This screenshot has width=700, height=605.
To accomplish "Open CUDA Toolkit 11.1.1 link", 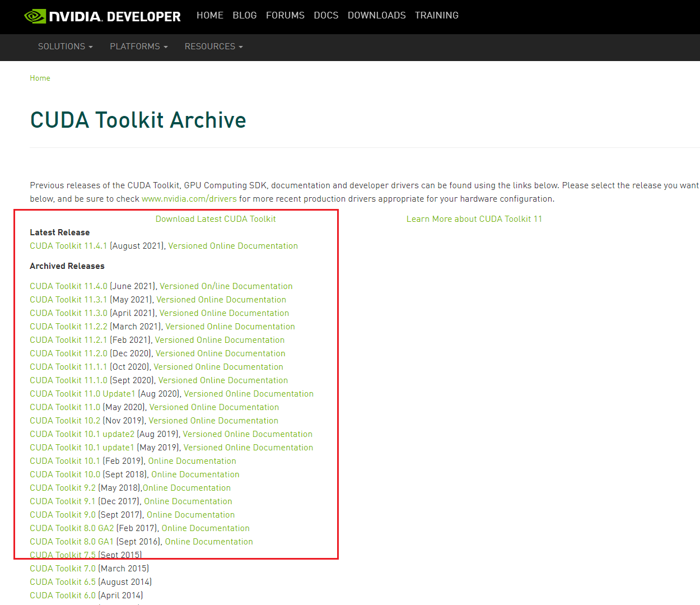I will tap(68, 367).
